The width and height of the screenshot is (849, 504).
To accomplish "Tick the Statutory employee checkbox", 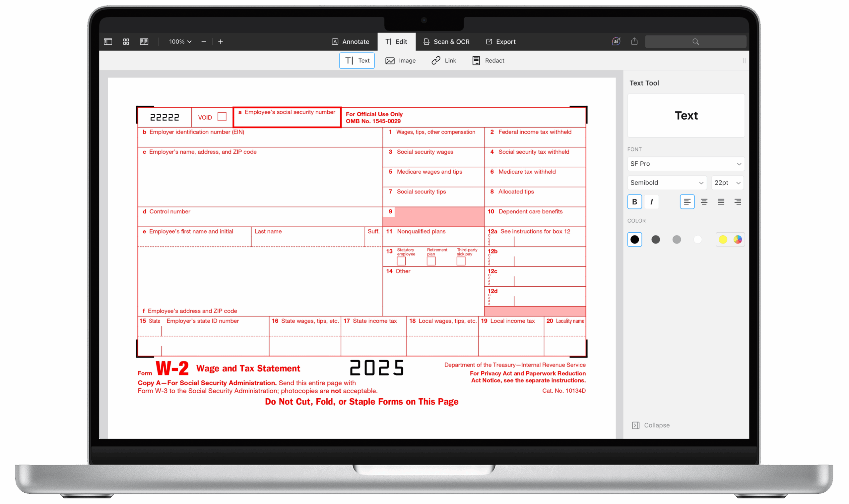I will point(401,261).
